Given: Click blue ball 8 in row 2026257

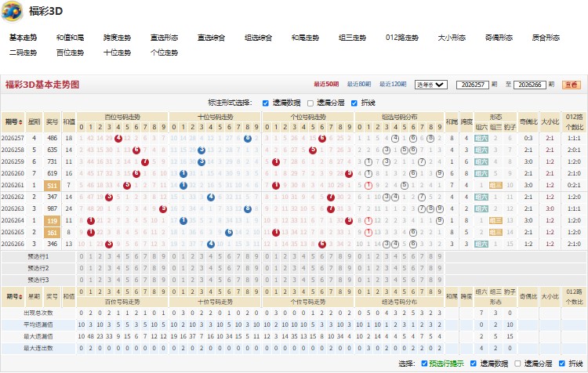Looking at the screenshot, I should (x=248, y=139).
